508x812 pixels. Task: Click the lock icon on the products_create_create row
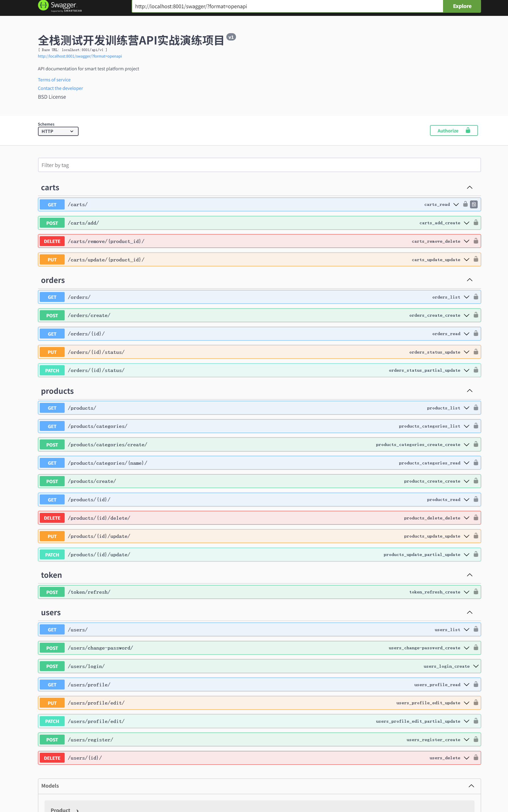pos(476,481)
